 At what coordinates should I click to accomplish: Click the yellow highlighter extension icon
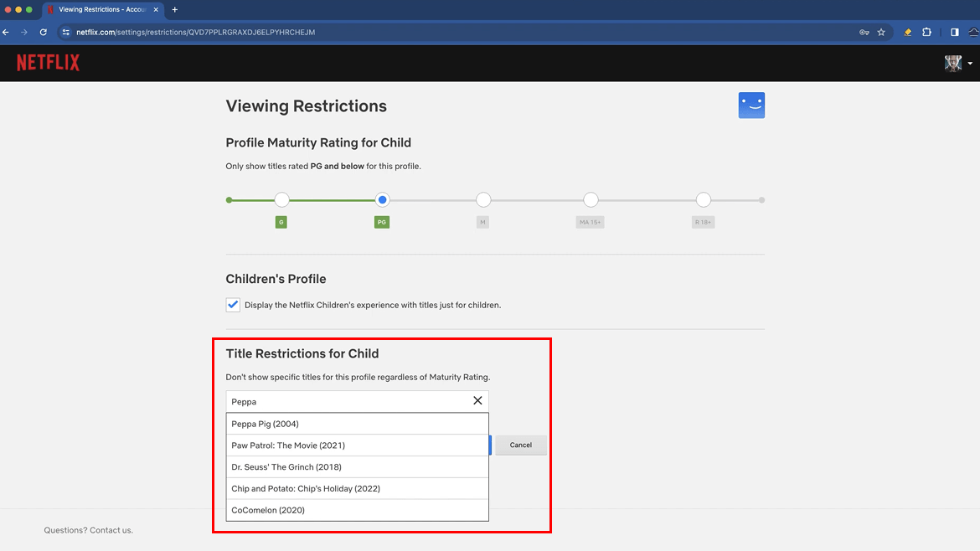906,32
